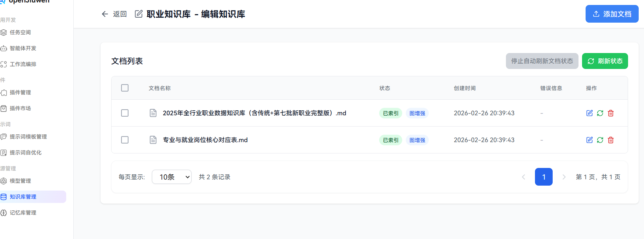Click creation time of 2025年全行业职业数据知识库 row
Viewport: 644px width, 239px height.
484,113
